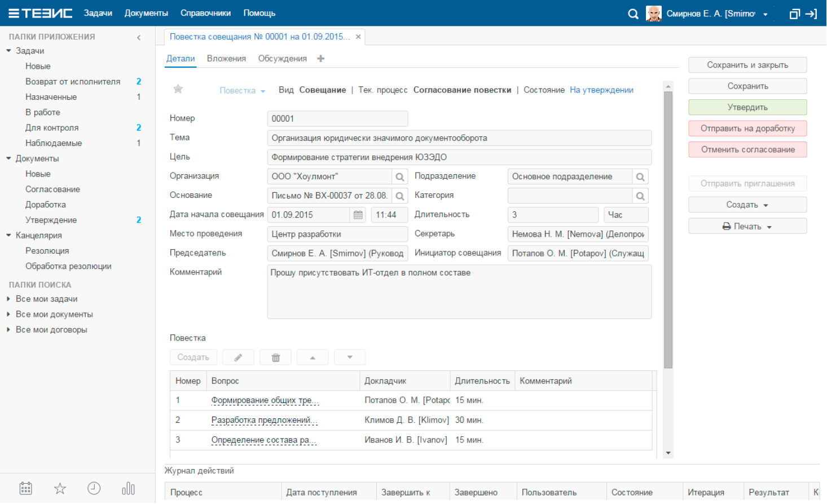Expand the Создать dropdown on right panel
This screenshot has width=827, height=504.
coord(747,205)
